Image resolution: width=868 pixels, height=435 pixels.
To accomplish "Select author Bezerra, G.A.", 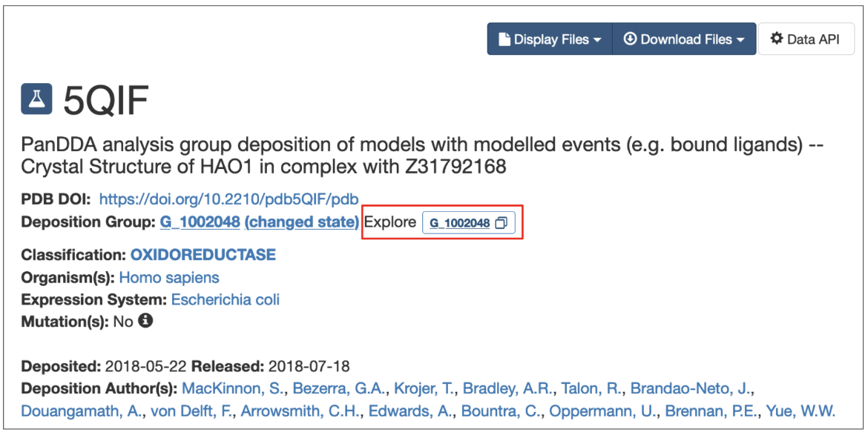I will click(x=339, y=388).
